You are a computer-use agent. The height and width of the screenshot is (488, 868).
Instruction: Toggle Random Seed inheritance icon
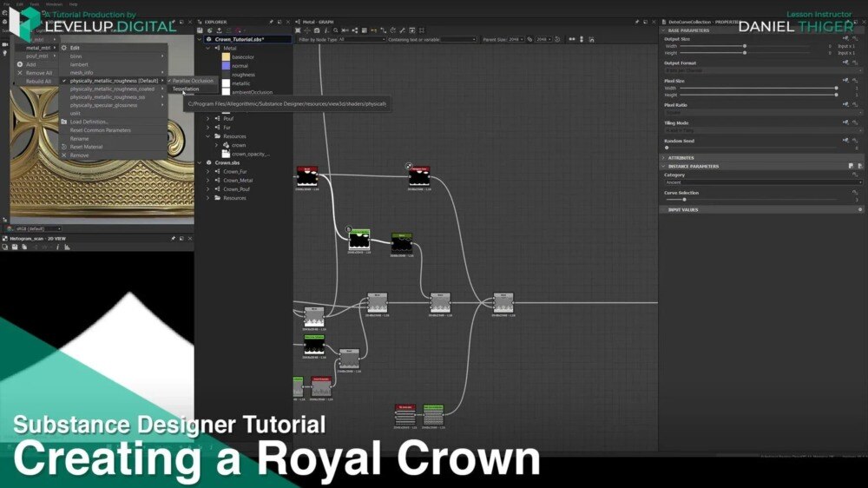(x=845, y=140)
